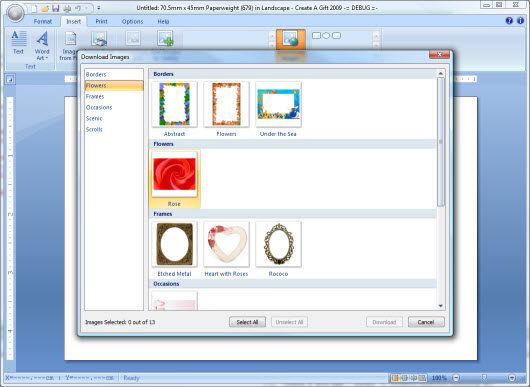This screenshot has height=387, width=530.
Task: Click the Save icon in quick access toolbar
Action: 55,8
